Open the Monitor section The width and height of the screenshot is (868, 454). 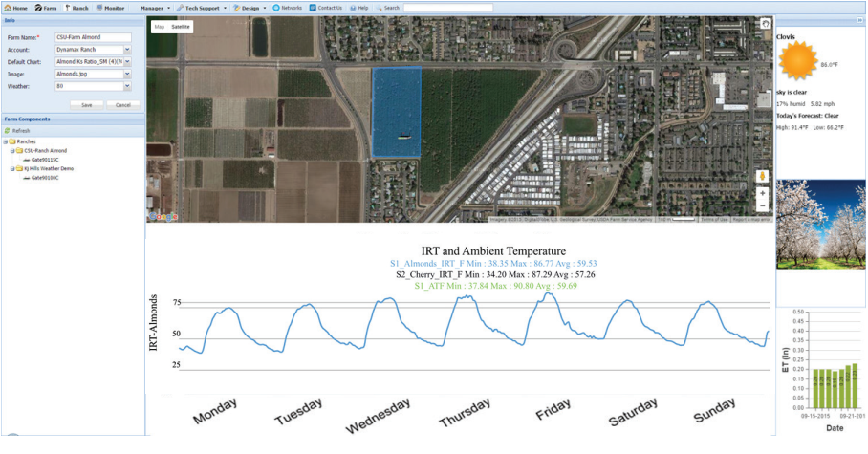click(109, 8)
